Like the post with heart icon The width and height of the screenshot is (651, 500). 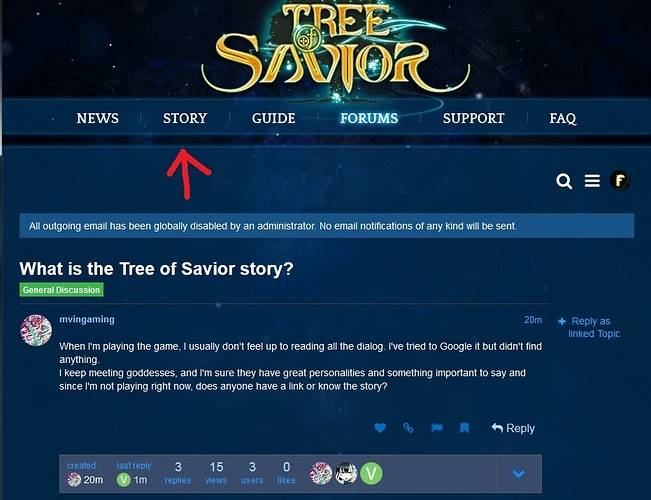[x=380, y=428]
